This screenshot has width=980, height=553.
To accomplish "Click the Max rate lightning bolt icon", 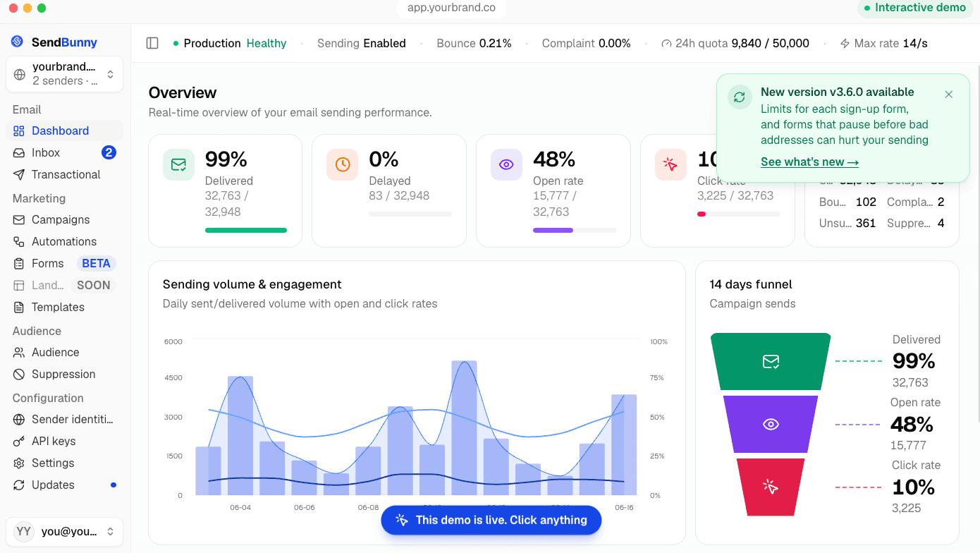I will click(x=845, y=44).
